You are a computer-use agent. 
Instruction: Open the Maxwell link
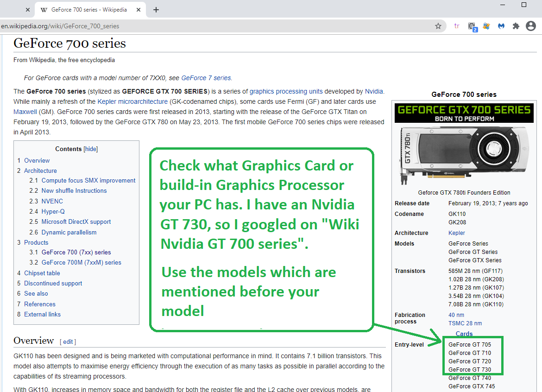click(x=25, y=112)
